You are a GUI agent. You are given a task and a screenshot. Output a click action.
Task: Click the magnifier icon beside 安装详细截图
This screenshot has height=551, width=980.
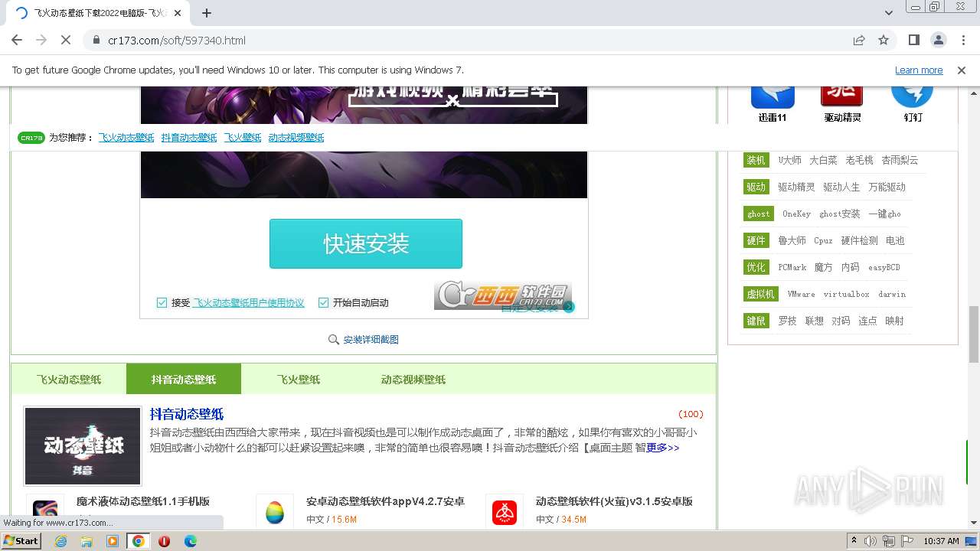[x=334, y=339]
